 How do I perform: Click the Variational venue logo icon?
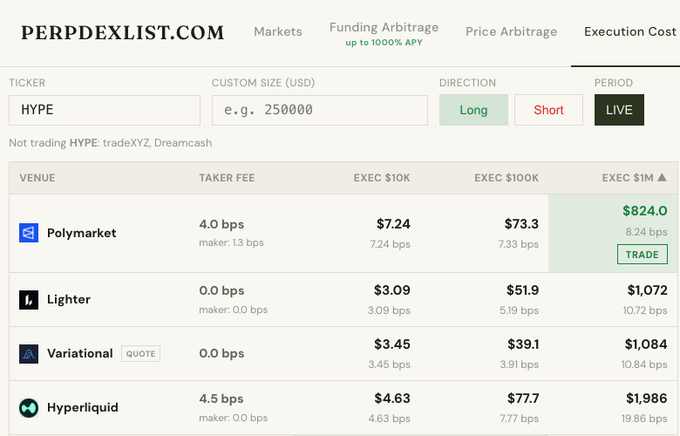point(29,354)
